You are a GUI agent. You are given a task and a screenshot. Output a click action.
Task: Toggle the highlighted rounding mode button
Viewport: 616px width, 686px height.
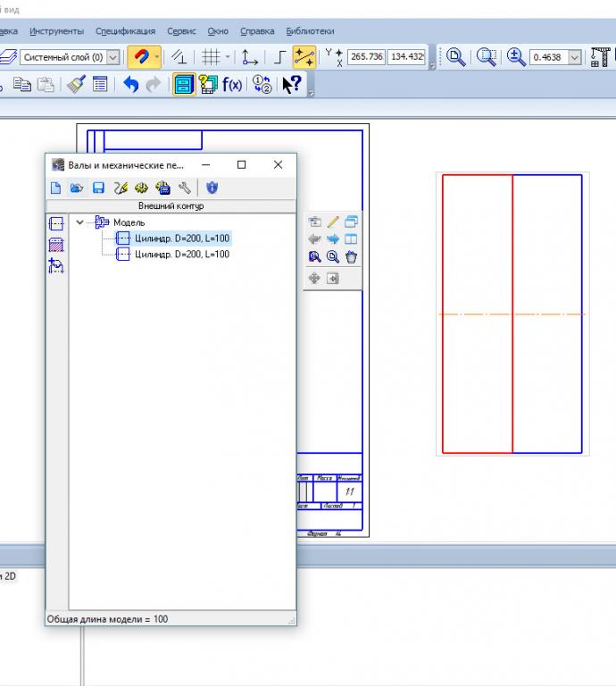click(304, 57)
